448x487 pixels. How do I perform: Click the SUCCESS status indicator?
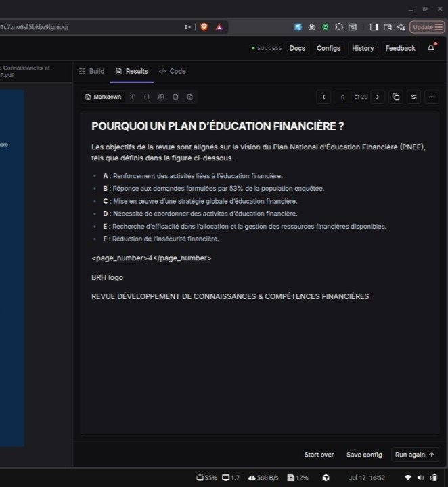(x=267, y=49)
